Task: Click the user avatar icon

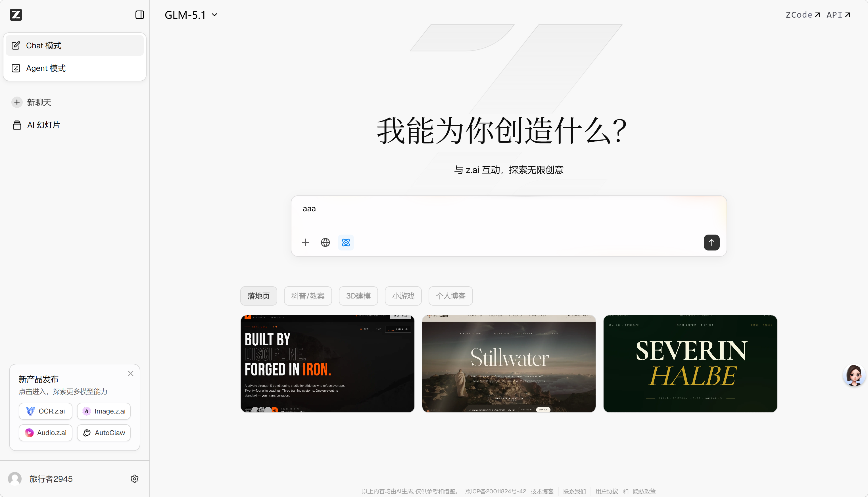Action: 15,479
